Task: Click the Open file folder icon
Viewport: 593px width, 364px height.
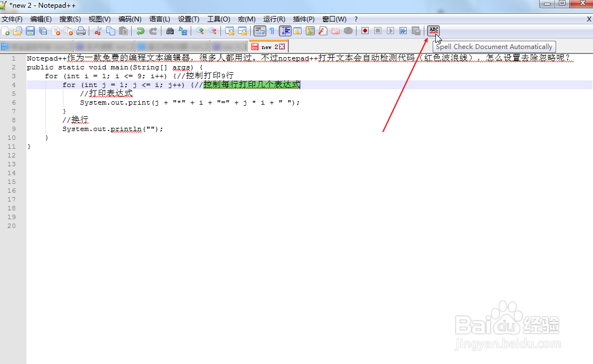Action: 18,31
